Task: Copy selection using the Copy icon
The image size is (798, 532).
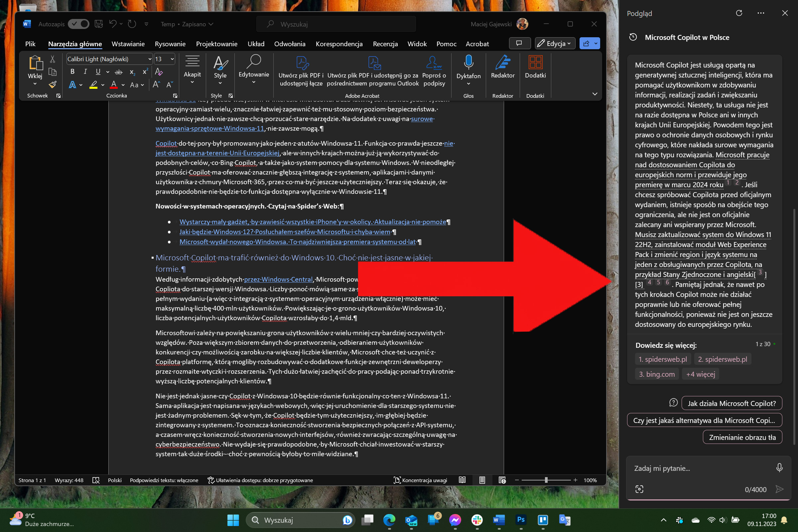Action: coord(52,71)
